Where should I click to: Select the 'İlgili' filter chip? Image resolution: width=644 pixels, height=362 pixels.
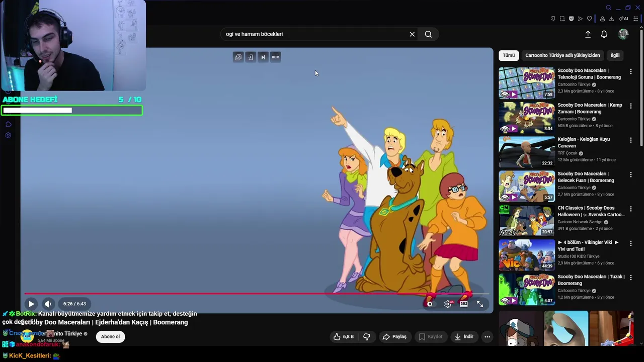[x=615, y=55]
